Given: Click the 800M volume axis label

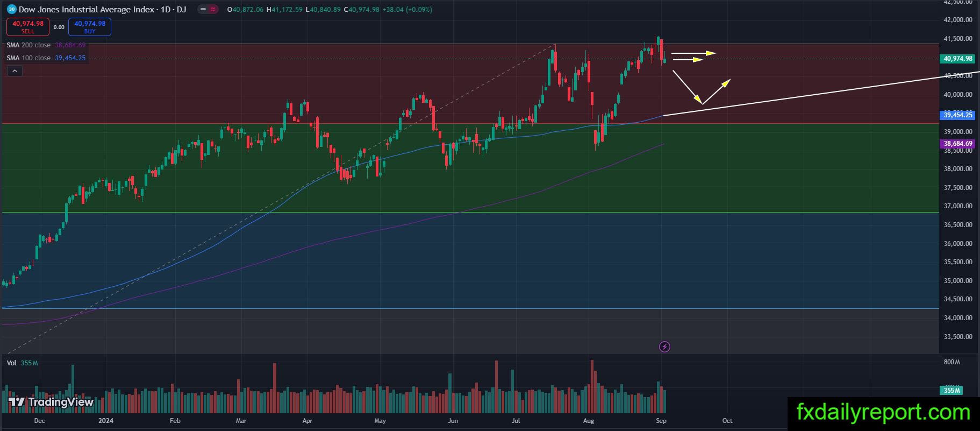Looking at the screenshot, I should click(952, 362).
